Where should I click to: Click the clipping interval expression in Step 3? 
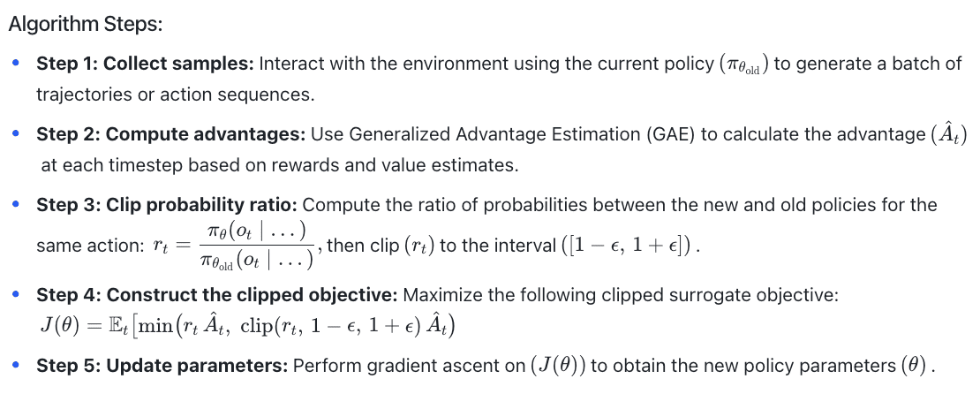628,246
